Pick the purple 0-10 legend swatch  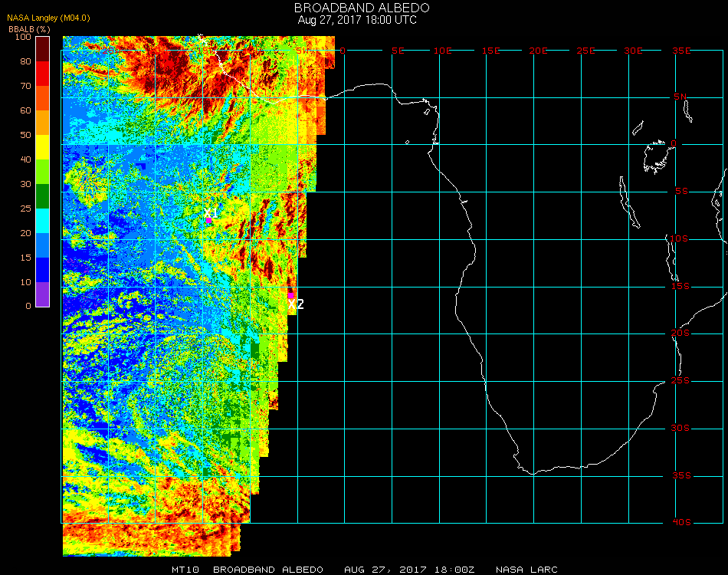pos(43,294)
